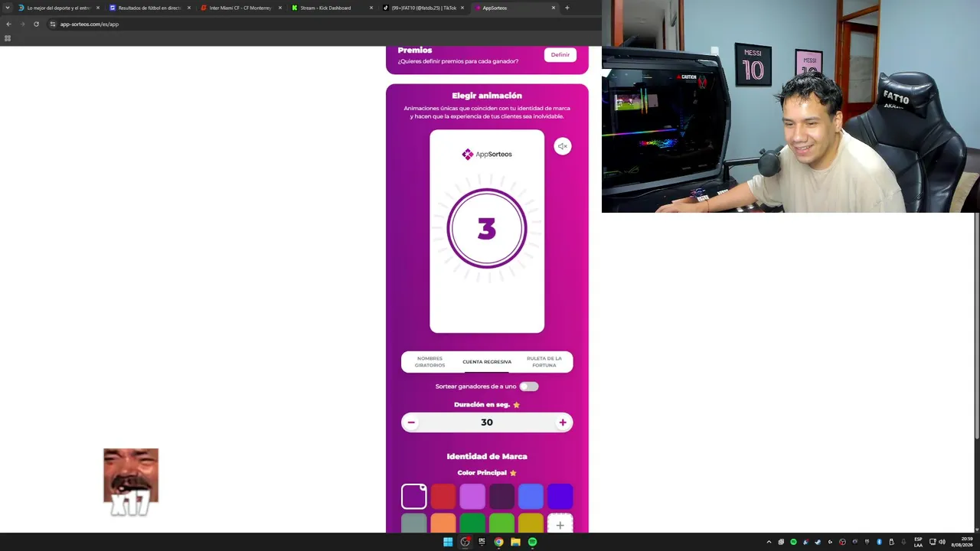Pick the gray main color swatch
This screenshot has height=551, width=980.
click(x=414, y=523)
